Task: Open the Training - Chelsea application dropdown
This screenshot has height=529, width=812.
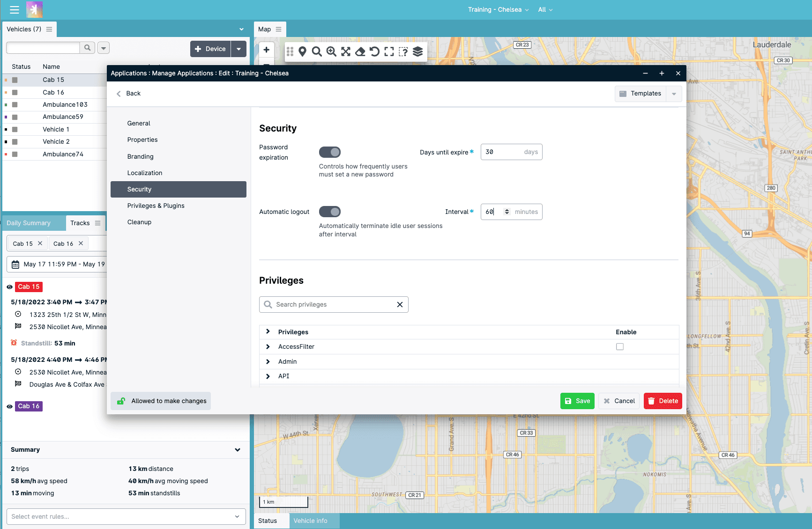Action: (498, 9)
